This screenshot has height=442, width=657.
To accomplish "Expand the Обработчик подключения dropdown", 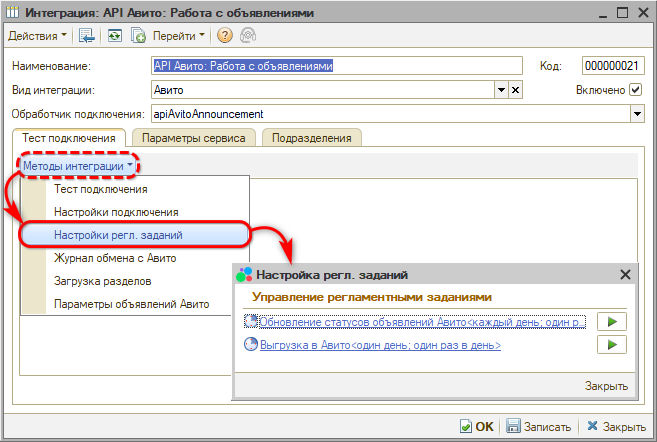I will coord(637,114).
